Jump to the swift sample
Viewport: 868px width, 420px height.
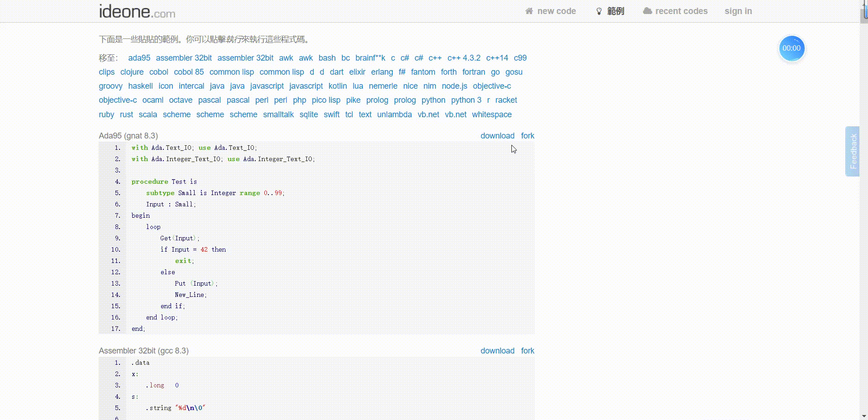331,115
